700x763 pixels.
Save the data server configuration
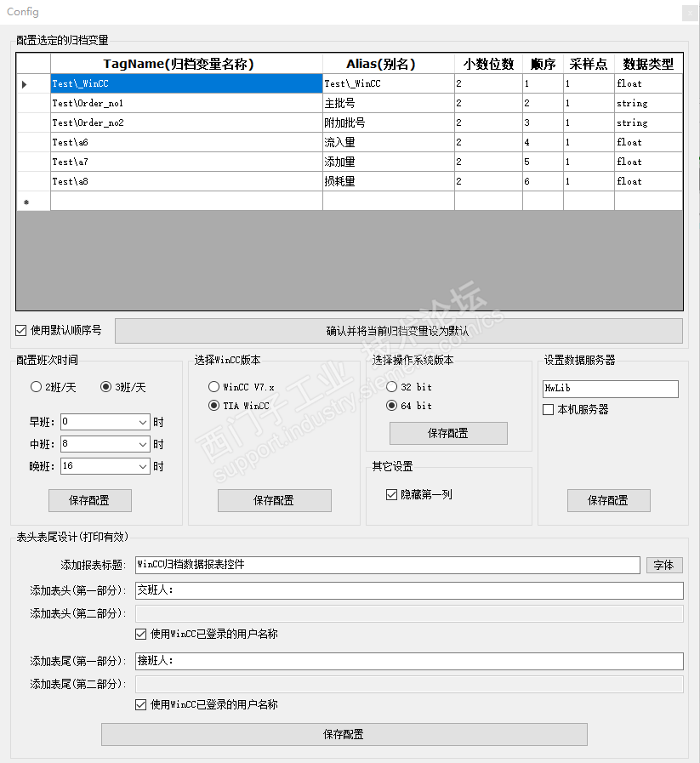[x=608, y=500]
